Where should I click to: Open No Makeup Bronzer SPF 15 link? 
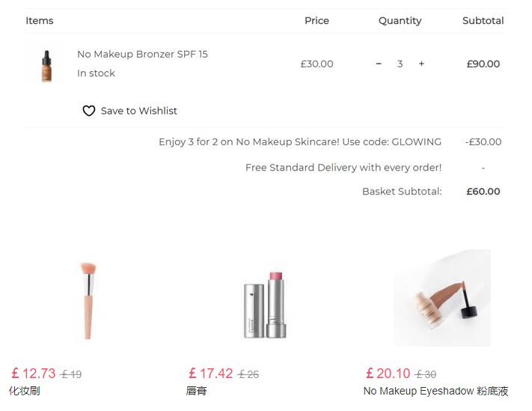[142, 54]
